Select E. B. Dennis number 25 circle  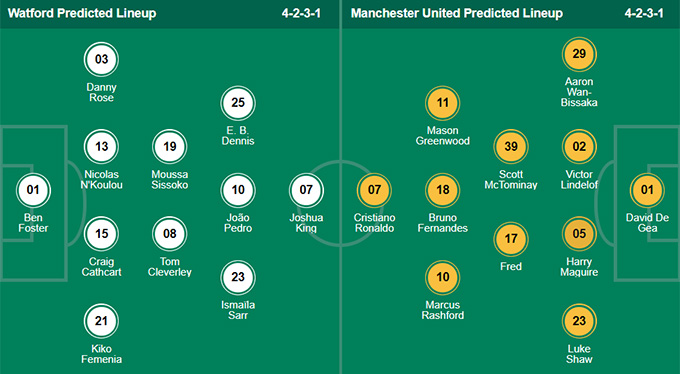tap(238, 103)
